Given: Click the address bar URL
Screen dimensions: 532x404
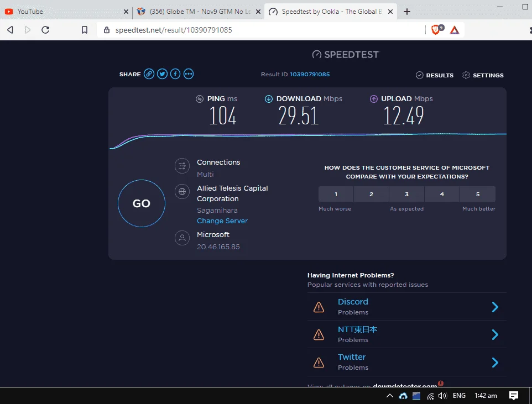Looking at the screenshot, I should (174, 30).
